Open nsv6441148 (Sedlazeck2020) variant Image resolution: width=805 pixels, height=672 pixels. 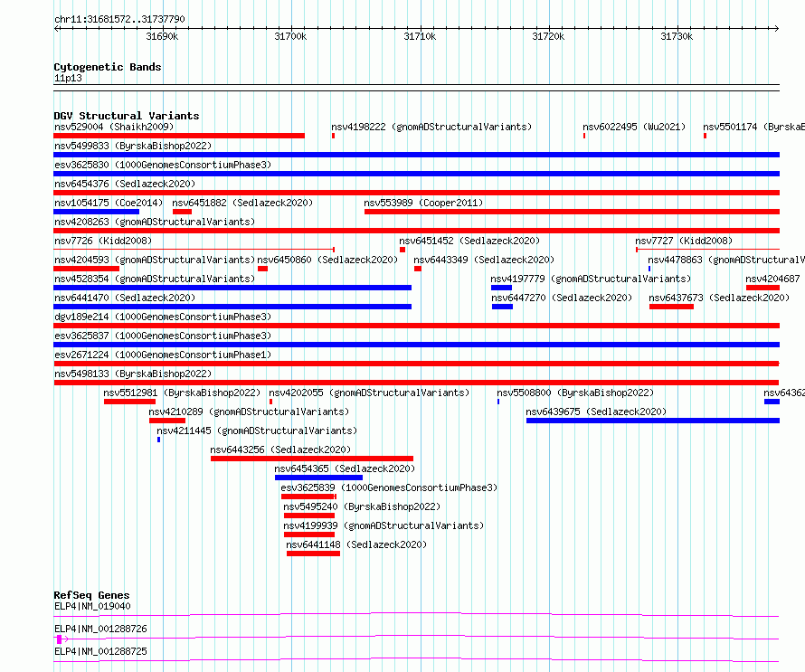coord(356,544)
